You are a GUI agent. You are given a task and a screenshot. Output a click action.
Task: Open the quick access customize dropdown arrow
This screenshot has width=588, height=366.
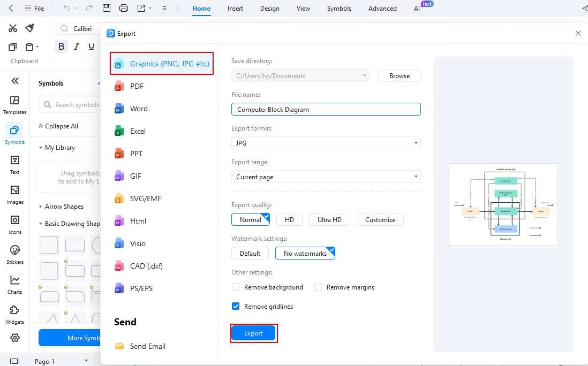[164, 8]
